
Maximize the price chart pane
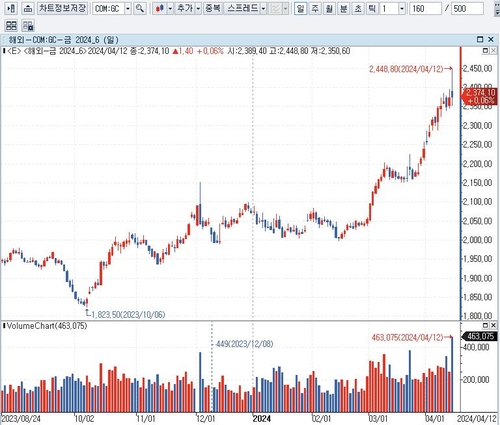click(485, 51)
